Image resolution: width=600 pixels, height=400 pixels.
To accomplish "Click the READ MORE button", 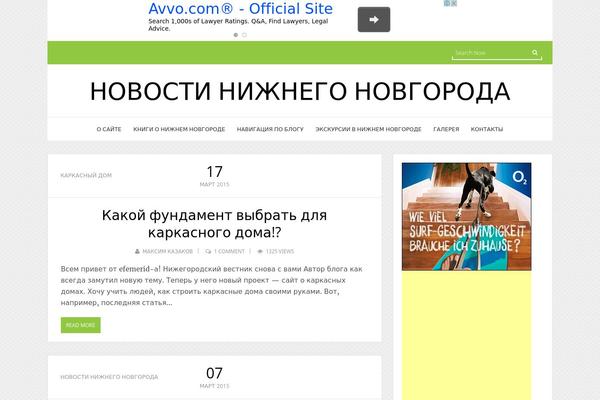I will 81,325.
